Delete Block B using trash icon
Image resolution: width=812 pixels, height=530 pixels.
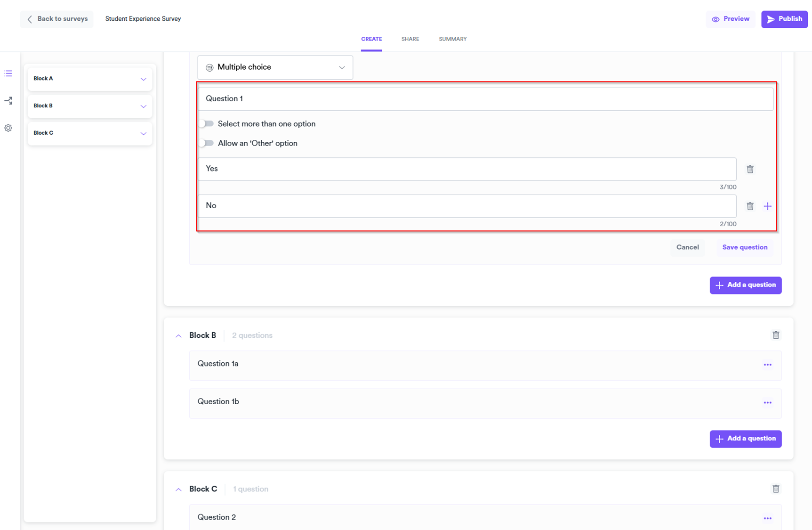pos(776,335)
